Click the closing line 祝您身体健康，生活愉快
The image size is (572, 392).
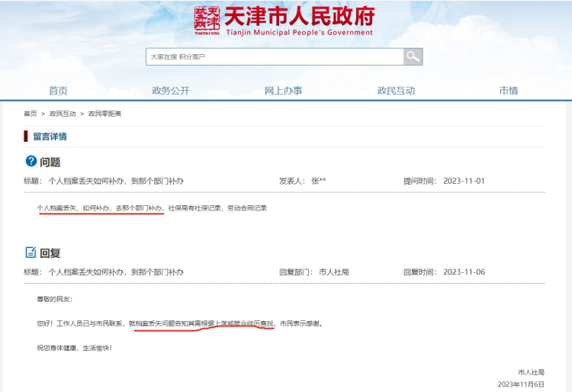tap(75, 348)
